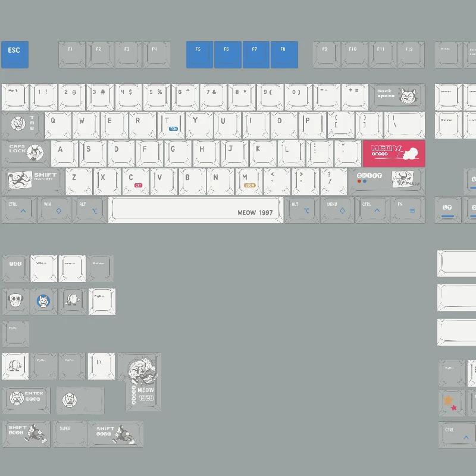Click the WIN keycap with diamond symbol

tap(54, 210)
